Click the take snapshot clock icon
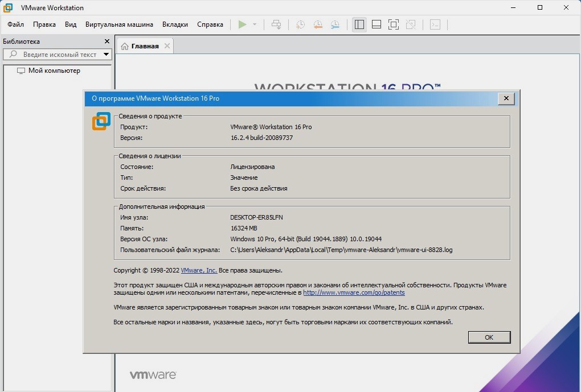 [300, 25]
